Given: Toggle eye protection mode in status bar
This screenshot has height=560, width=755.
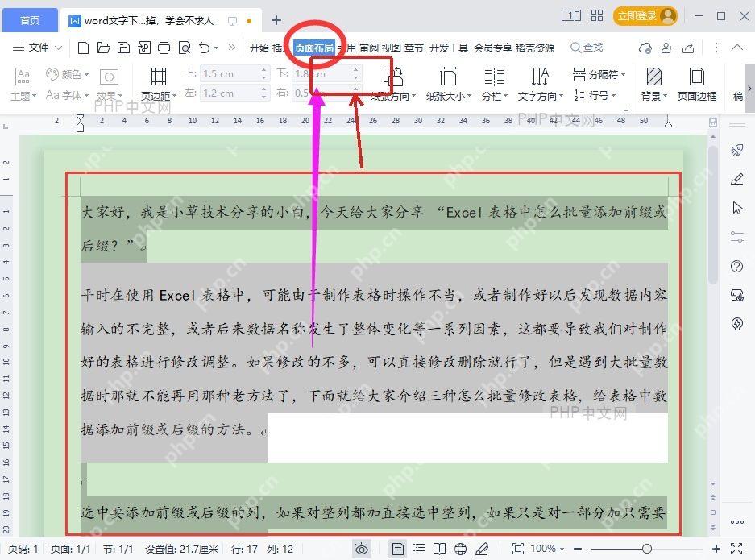Looking at the screenshot, I should pyautogui.click(x=362, y=549).
